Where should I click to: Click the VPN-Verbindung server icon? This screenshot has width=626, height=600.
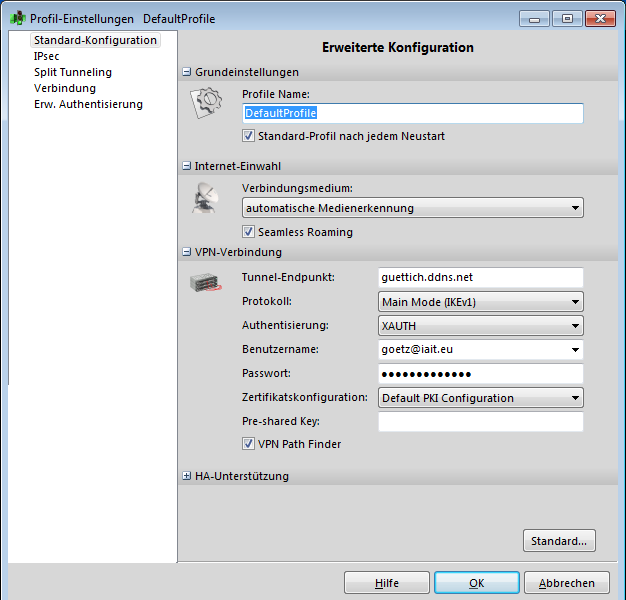(x=205, y=284)
